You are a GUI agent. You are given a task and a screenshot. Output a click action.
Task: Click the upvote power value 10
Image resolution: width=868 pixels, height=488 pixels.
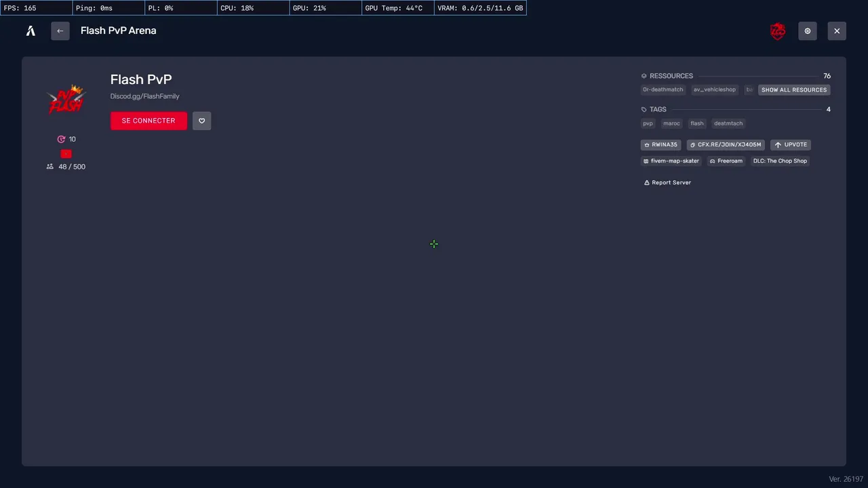click(x=72, y=139)
